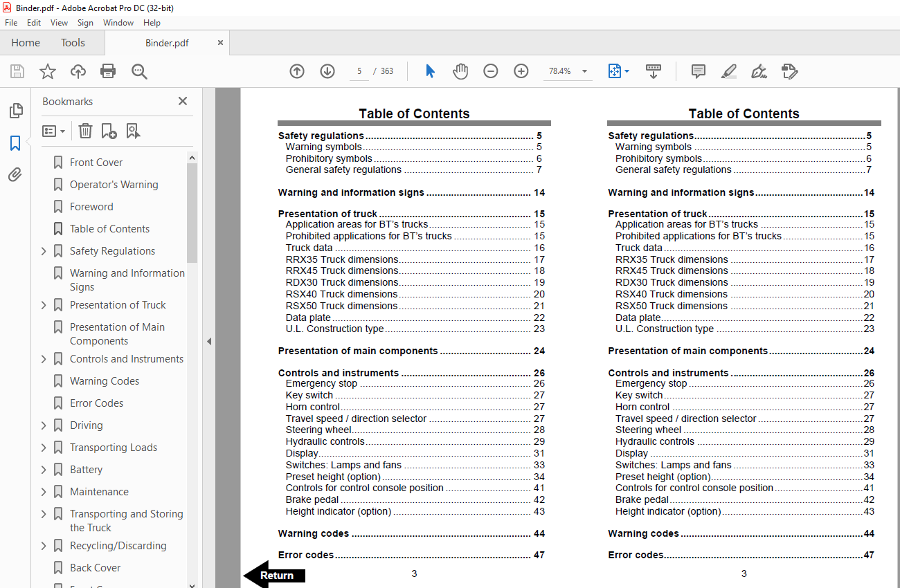The width and height of the screenshot is (900, 588).
Task: Click 'Hydraulic controls' entry in right page
Action: (655, 441)
